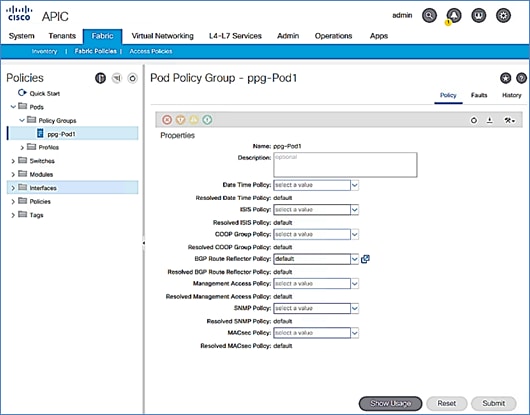
Task: Click the pane collapse handle arrow
Action: (144, 243)
